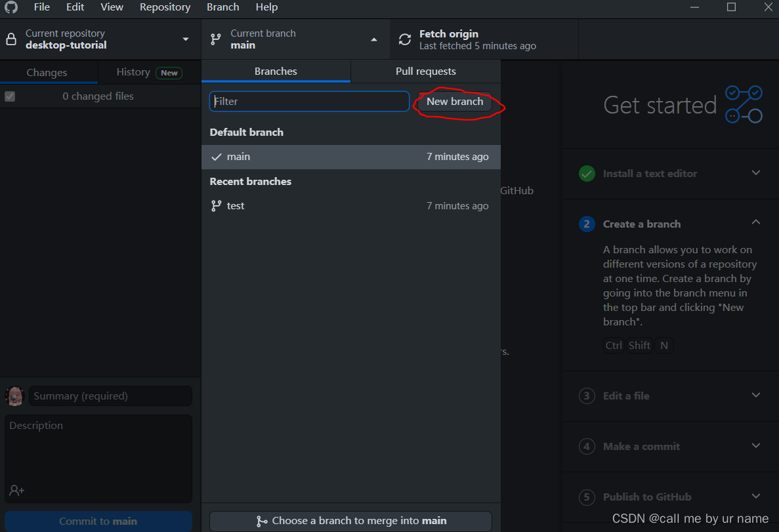Click the user avatar next to Summary field

tap(14, 396)
